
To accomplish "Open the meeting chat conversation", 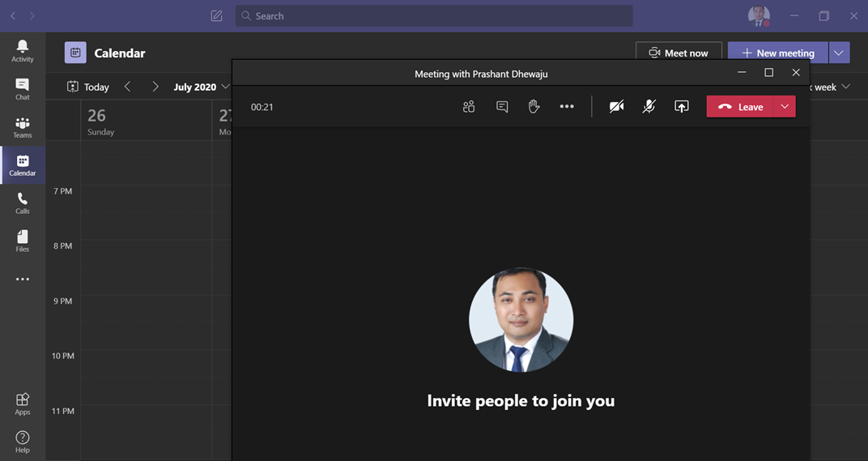I will tap(502, 107).
